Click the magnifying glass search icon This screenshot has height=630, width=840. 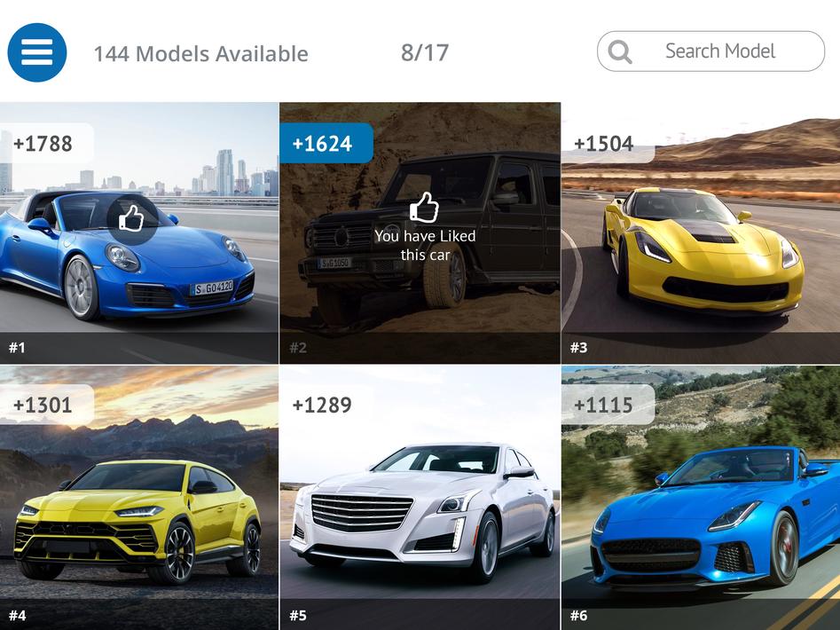(620, 52)
